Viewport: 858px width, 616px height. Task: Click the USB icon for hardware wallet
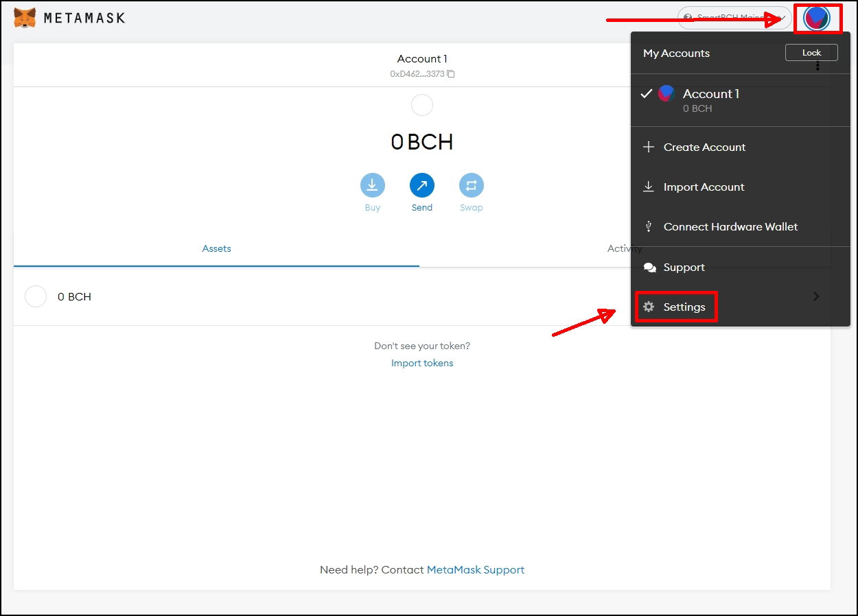[648, 226]
